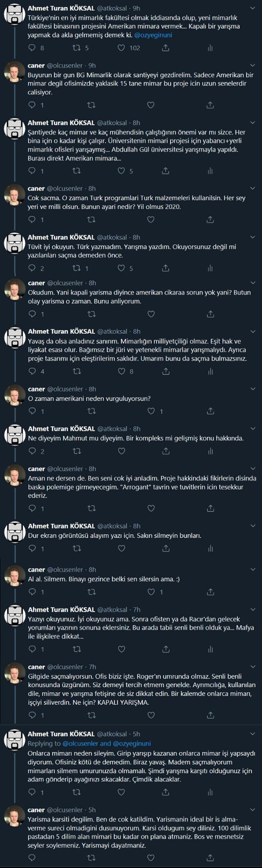Viewport: 262px width, 868px height.
Task: Open chevron menu on 'Ne diyeyim Mahmut' tweet
Action: pyautogui.click(x=252, y=429)
